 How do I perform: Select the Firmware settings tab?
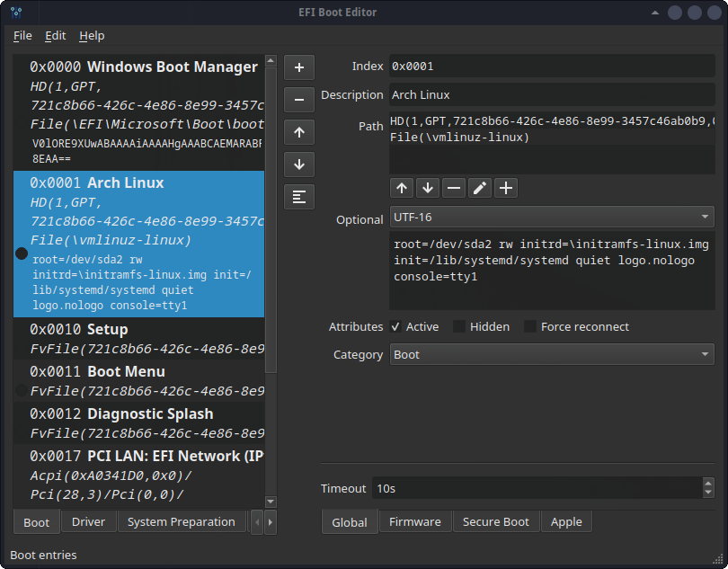point(415,521)
